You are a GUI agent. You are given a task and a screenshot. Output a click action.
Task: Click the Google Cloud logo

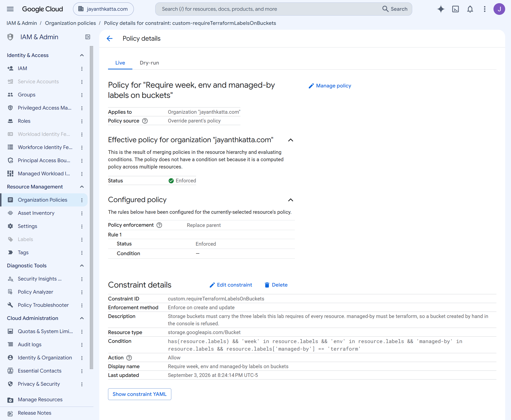coord(42,9)
